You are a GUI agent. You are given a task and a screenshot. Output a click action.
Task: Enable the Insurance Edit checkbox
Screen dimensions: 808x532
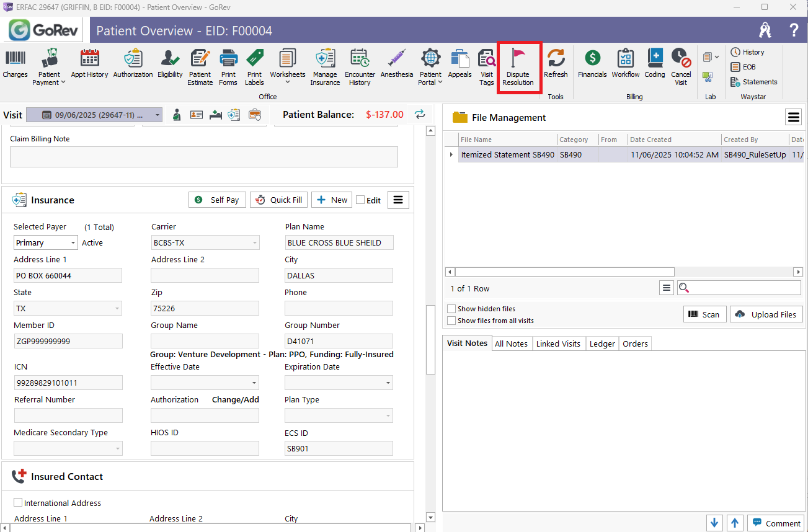tap(360, 200)
